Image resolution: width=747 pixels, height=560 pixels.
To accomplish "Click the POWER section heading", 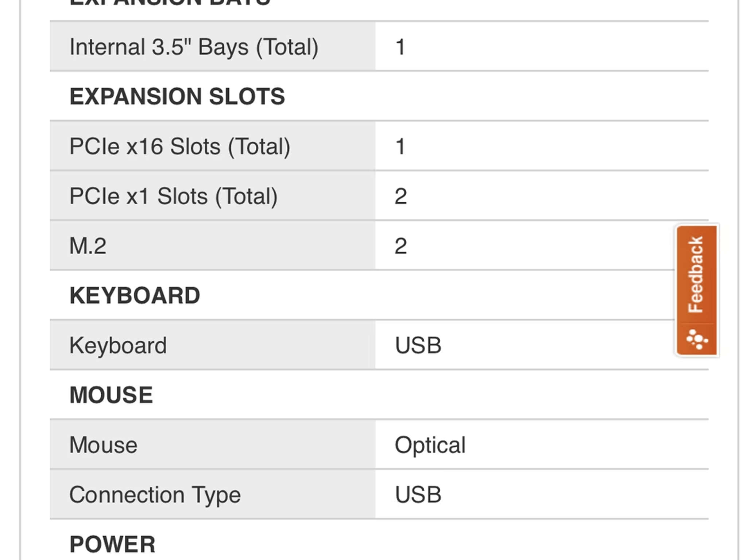I will pos(112,544).
